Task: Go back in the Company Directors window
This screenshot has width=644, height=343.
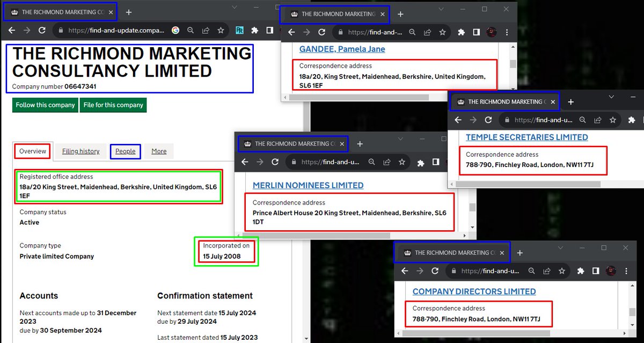Action: point(405,271)
